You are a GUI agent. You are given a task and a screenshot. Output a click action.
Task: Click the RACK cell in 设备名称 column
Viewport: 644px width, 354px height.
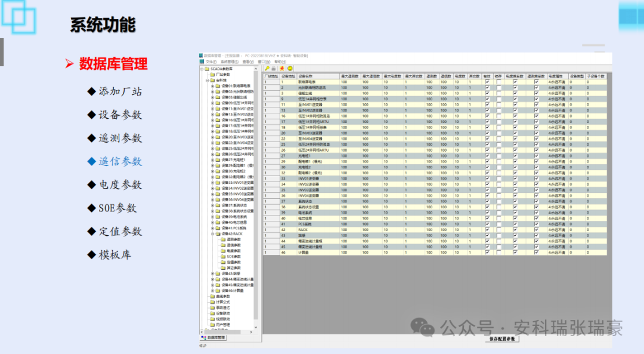[318, 230]
